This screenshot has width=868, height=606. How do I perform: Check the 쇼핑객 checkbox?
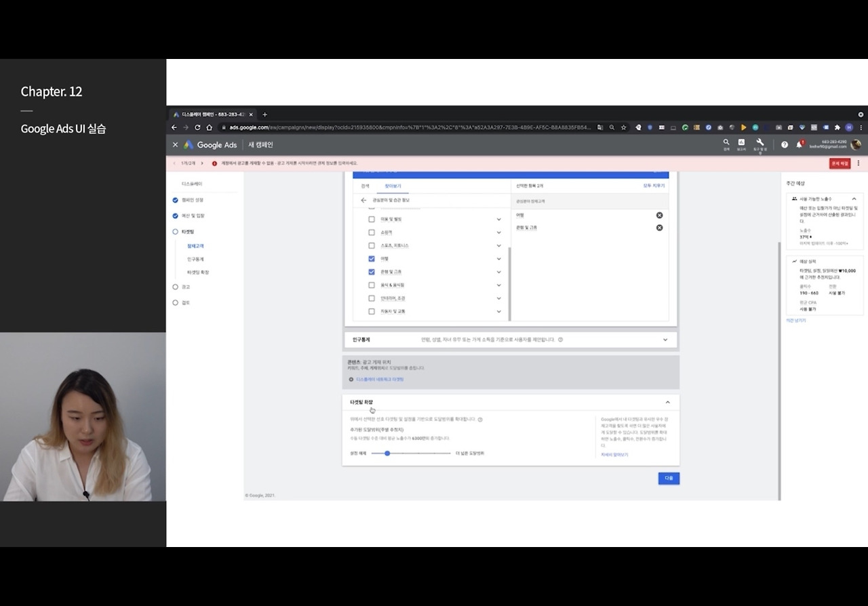point(372,233)
